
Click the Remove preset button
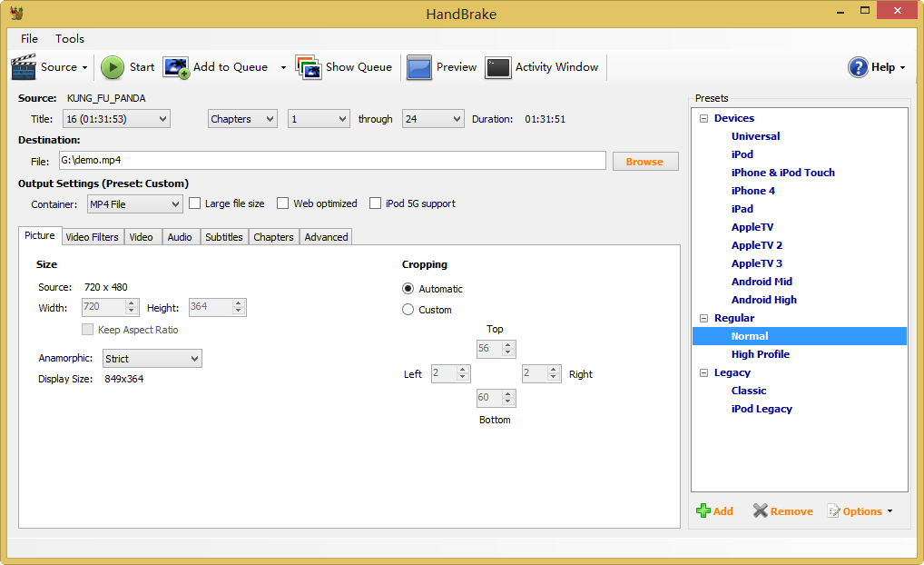click(782, 511)
